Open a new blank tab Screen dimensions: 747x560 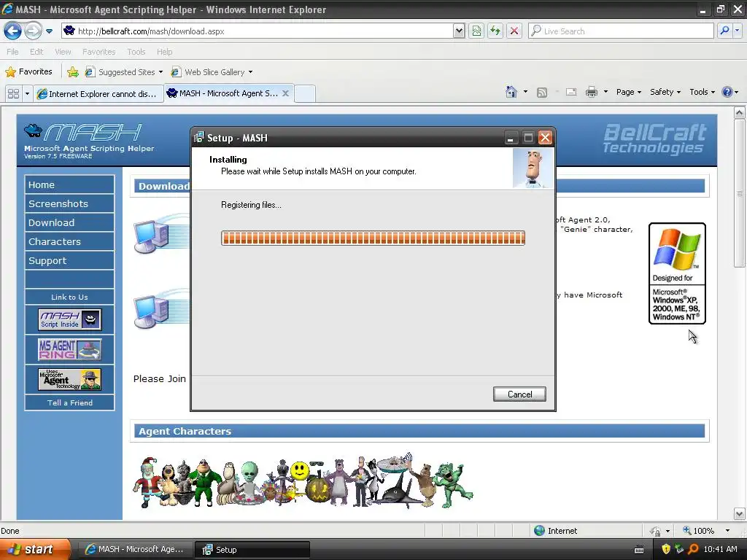coord(305,93)
